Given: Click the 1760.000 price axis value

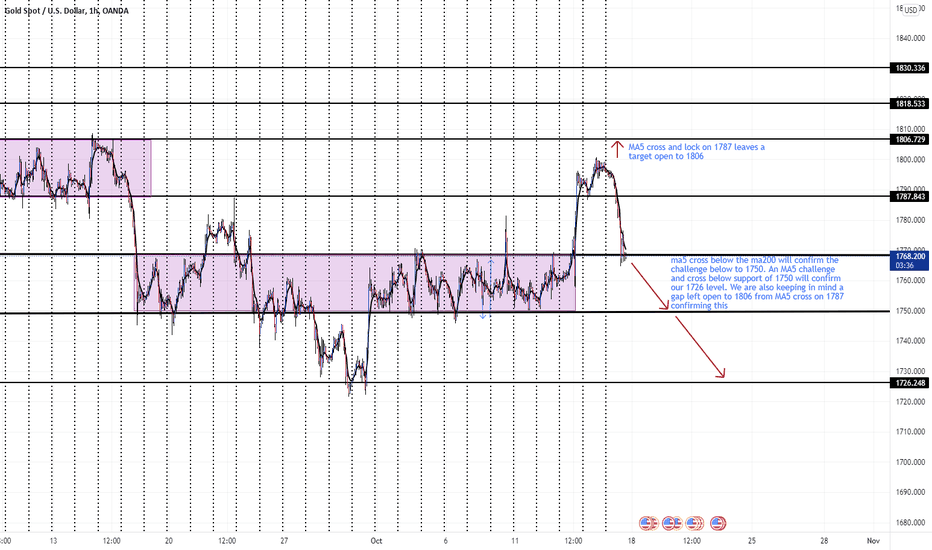Looking at the screenshot, I should 911,280.
